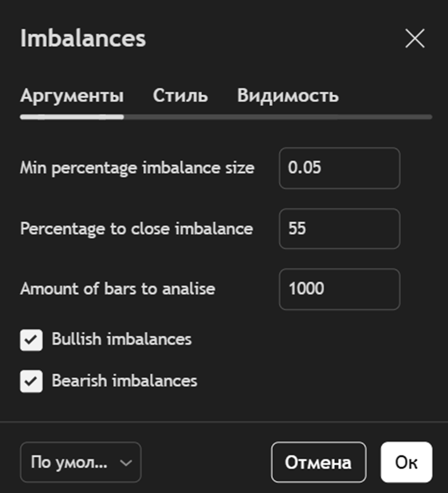
Task: Click the Bullish imbalances label text
Action: (x=121, y=339)
